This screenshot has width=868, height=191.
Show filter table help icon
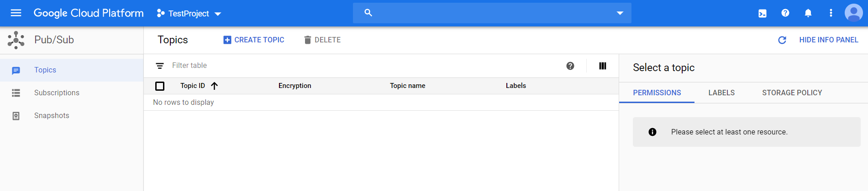pos(570,66)
